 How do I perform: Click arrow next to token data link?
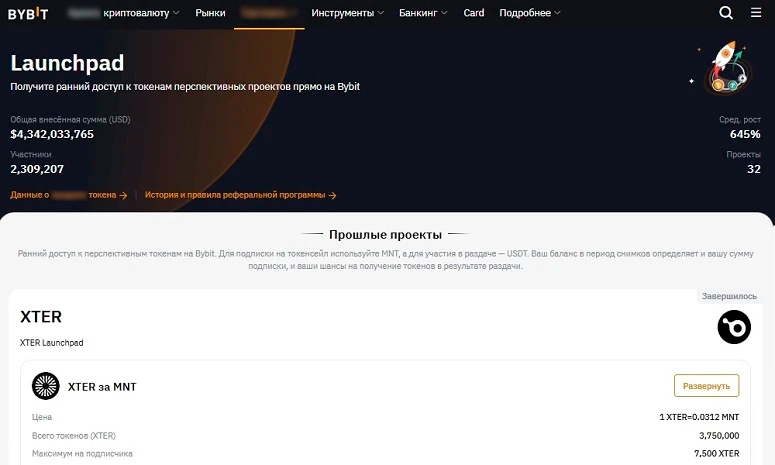click(123, 196)
